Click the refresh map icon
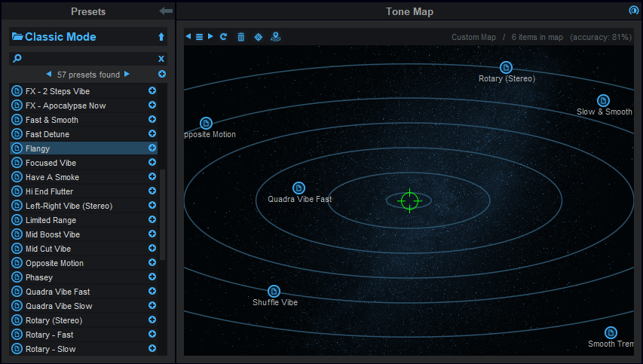This screenshot has height=364, width=643. [x=224, y=37]
